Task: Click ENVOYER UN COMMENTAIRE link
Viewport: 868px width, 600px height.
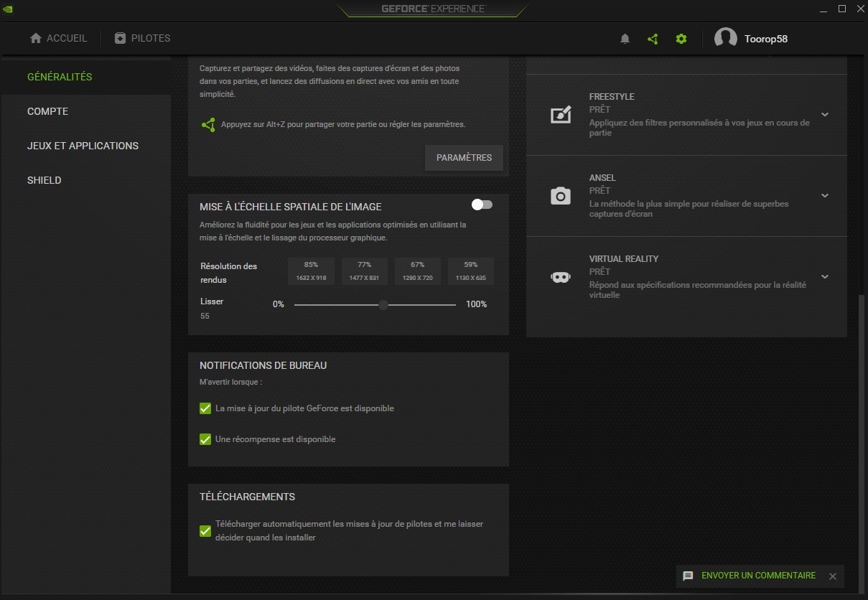Action: [758, 576]
